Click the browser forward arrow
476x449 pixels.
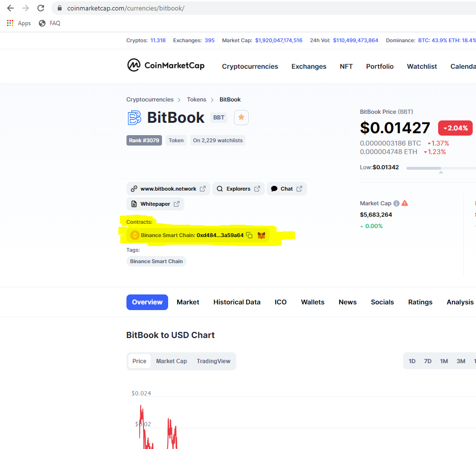pyautogui.click(x=26, y=8)
